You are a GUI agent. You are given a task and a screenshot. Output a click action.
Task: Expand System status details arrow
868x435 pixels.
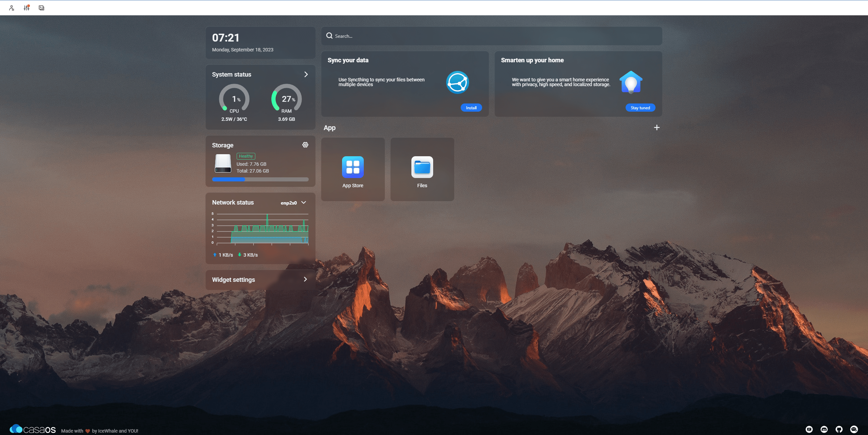click(x=306, y=75)
